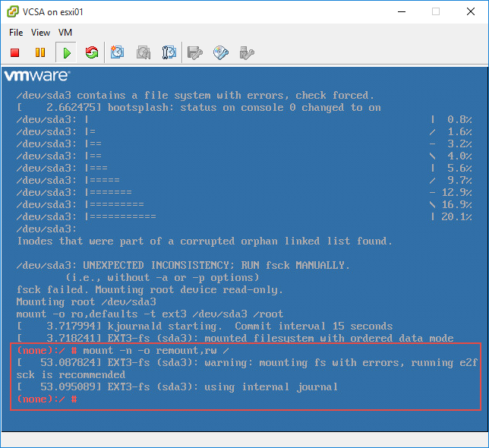This screenshot has height=448, width=489.
Task: Open the Snapshot Manager icon
Action: [x=169, y=52]
